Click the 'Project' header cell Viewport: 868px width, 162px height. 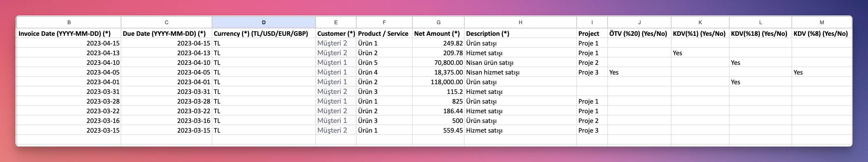pos(592,33)
